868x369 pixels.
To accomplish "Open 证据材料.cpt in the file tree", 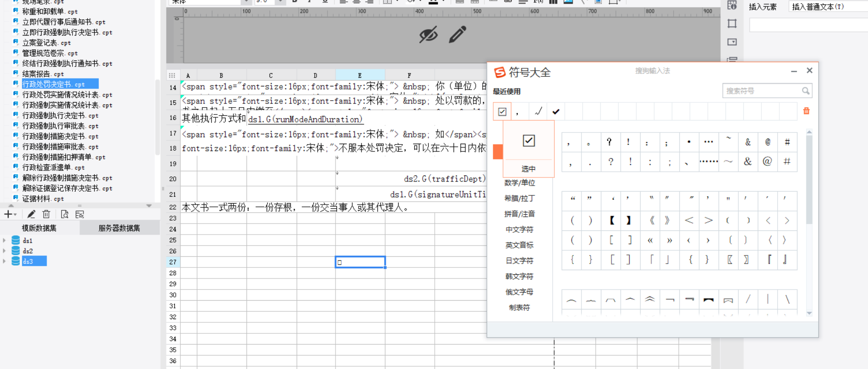I will [43, 199].
